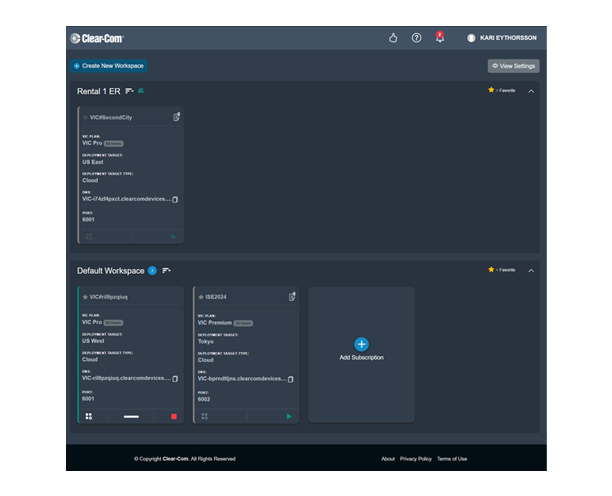The width and height of the screenshot is (612, 496).
Task: Click the View Settings button
Action: coord(513,66)
